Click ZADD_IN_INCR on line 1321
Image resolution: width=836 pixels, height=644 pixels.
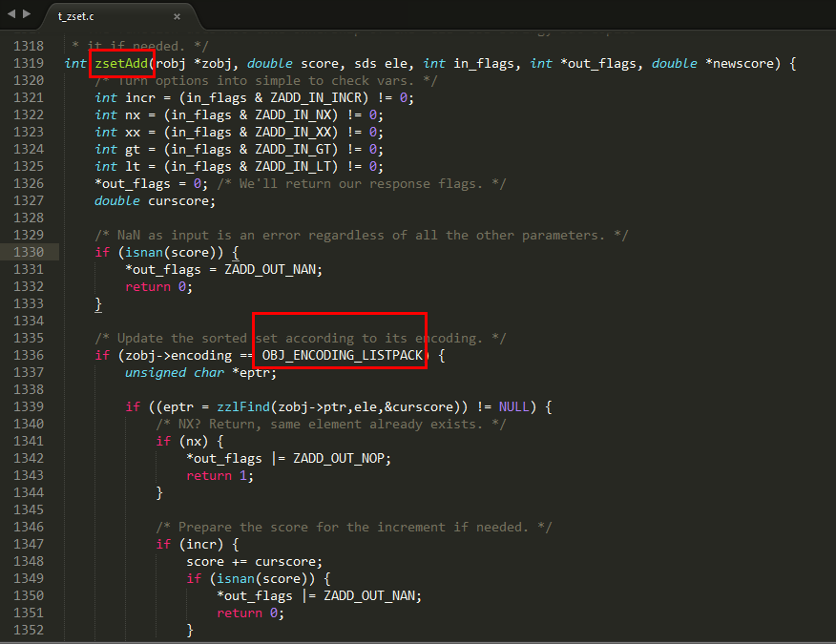pos(315,98)
